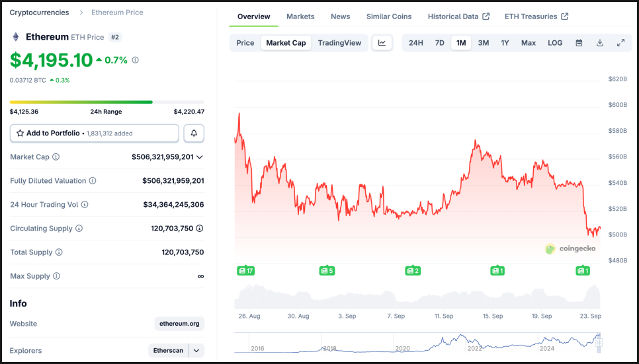The image size is (639, 364).
Task: Open the news marker labeled 17
Action: pyautogui.click(x=245, y=270)
